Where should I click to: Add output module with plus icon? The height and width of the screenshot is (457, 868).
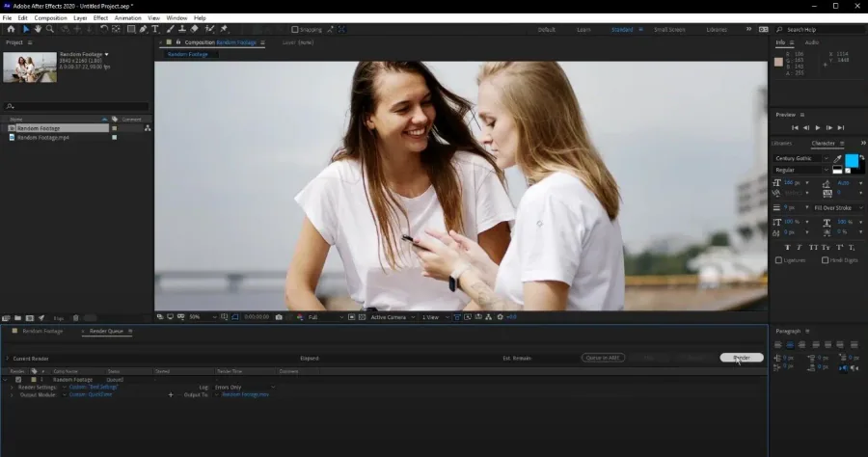point(171,395)
